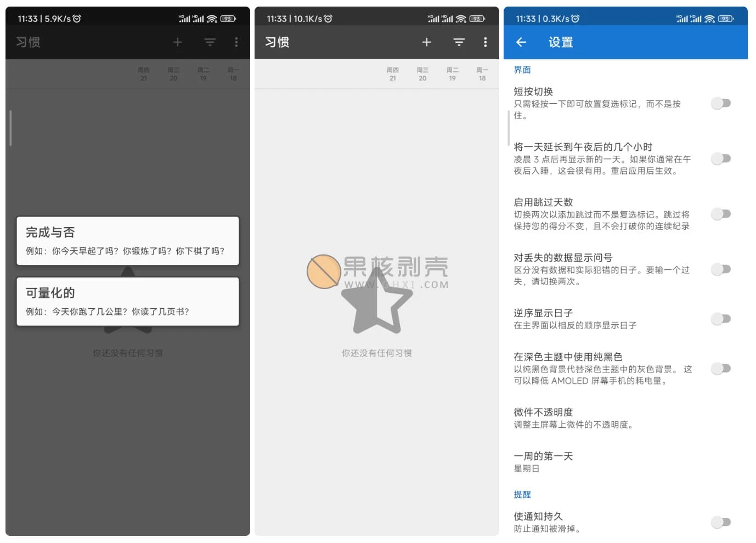The image size is (756, 543).
Task: Tap the back arrow in the 设置 header
Action: (x=521, y=42)
